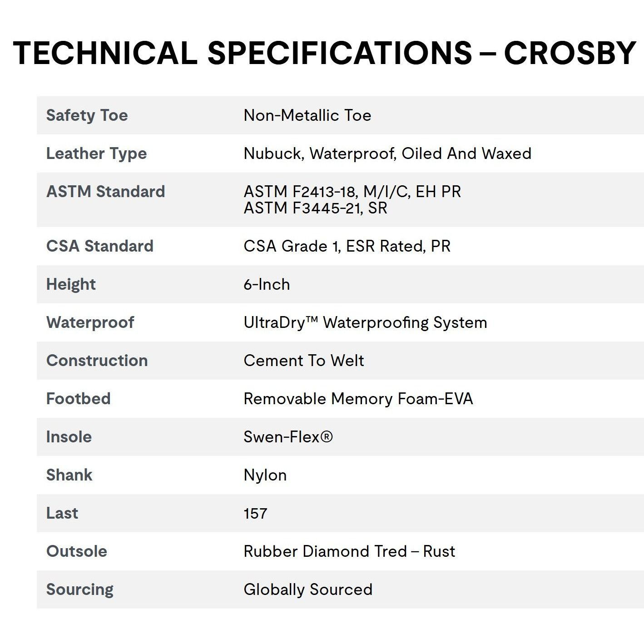The height and width of the screenshot is (644, 644).
Task: Click the ASTM Standard label
Action: click(105, 192)
